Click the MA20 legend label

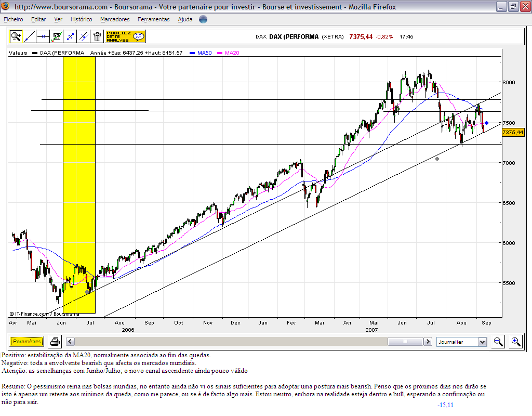232,53
